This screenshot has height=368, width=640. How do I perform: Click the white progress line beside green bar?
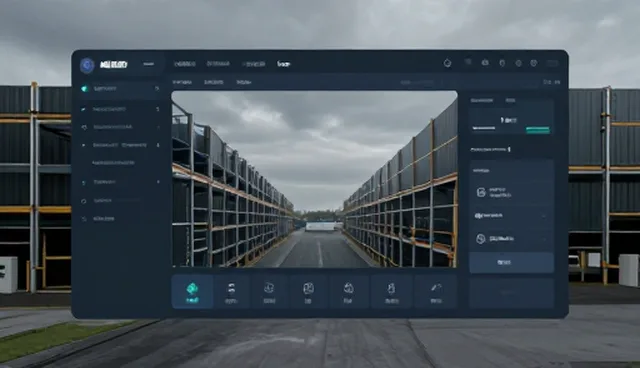click(x=484, y=129)
